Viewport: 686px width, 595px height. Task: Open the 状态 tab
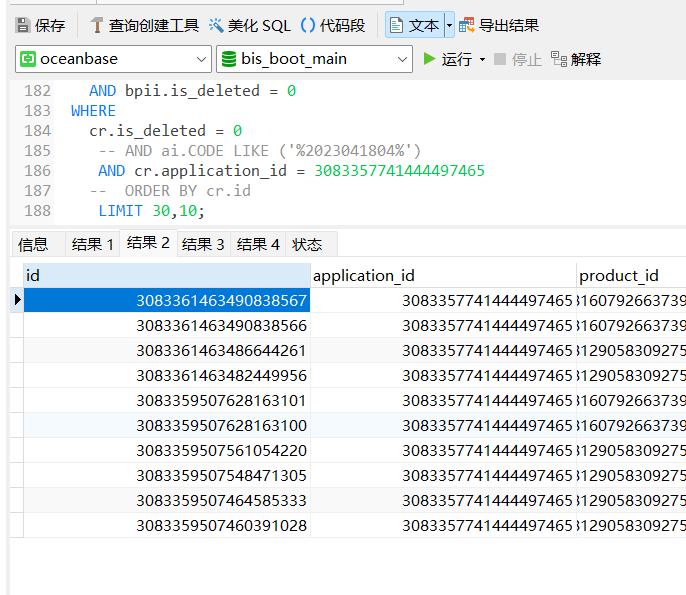[x=311, y=244]
